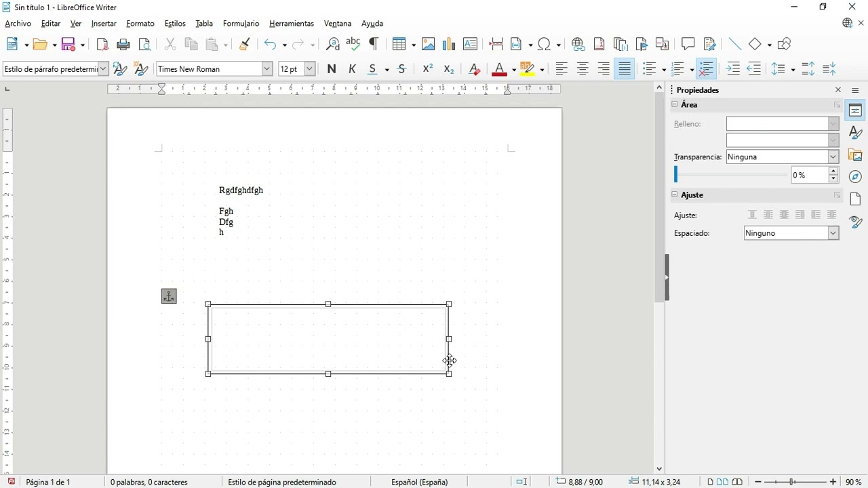This screenshot has width=868, height=488.
Task: Toggle superscript formatting
Action: [428, 69]
